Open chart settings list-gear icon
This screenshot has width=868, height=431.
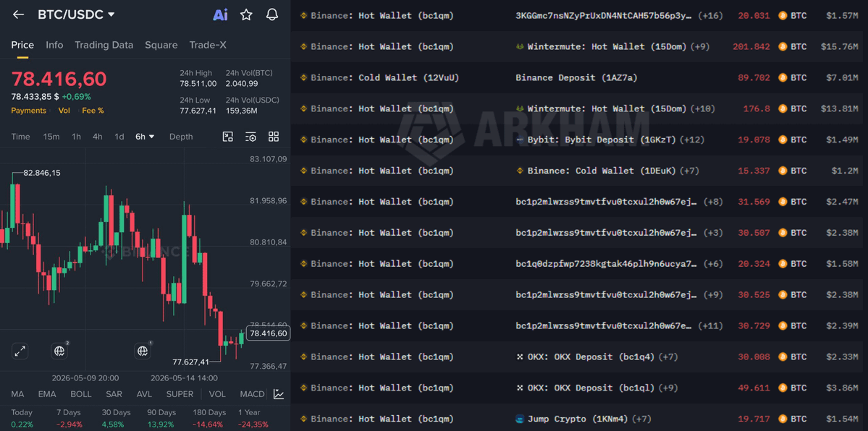click(x=250, y=137)
